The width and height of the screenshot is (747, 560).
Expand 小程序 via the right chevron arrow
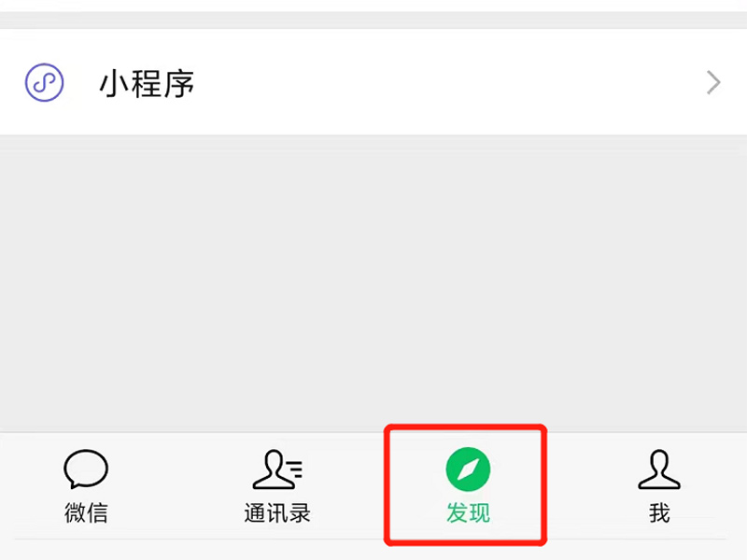point(713,83)
